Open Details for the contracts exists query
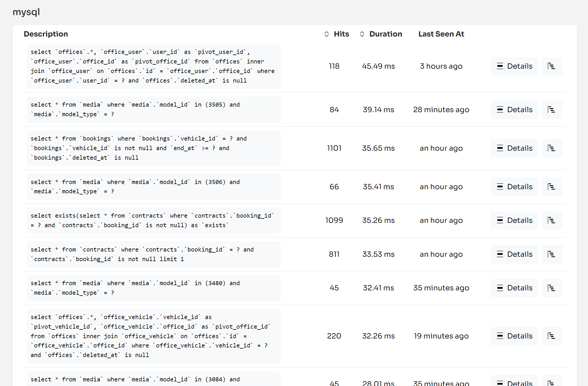Image resolution: width=588 pixels, height=386 pixels. tap(514, 220)
